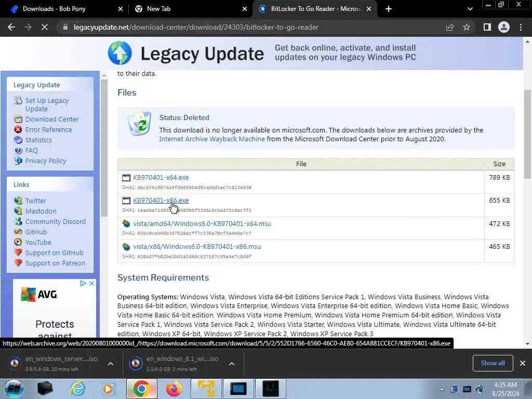Open Set Up Legacy Update link
Viewport: 532px width, 399px height.
pyautogui.click(x=47, y=104)
